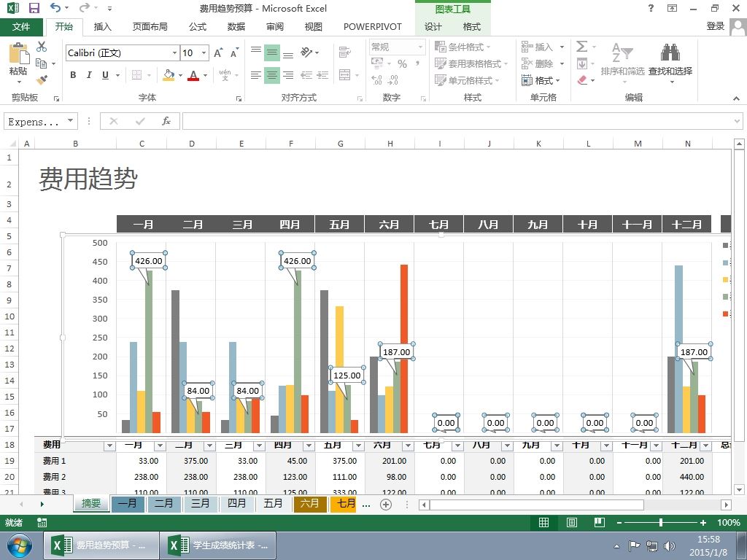The image size is (747, 560).
Task: Click the zoom in plus button
Action: (x=703, y=522)
